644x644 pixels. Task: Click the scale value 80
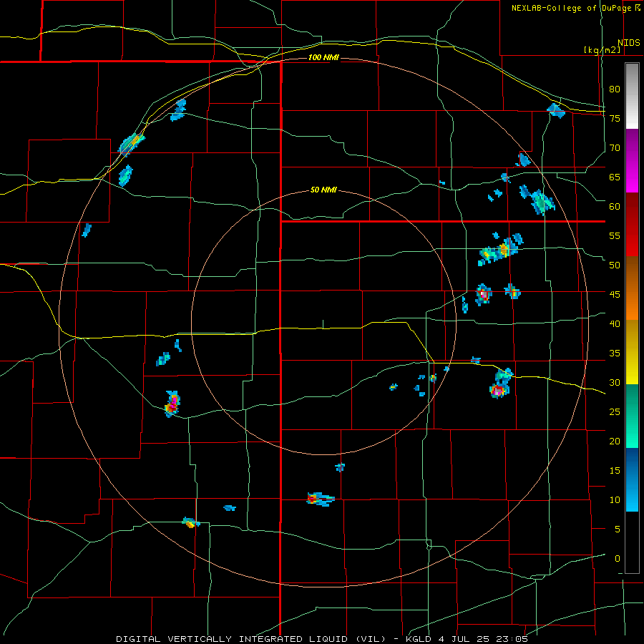[615, 89]
